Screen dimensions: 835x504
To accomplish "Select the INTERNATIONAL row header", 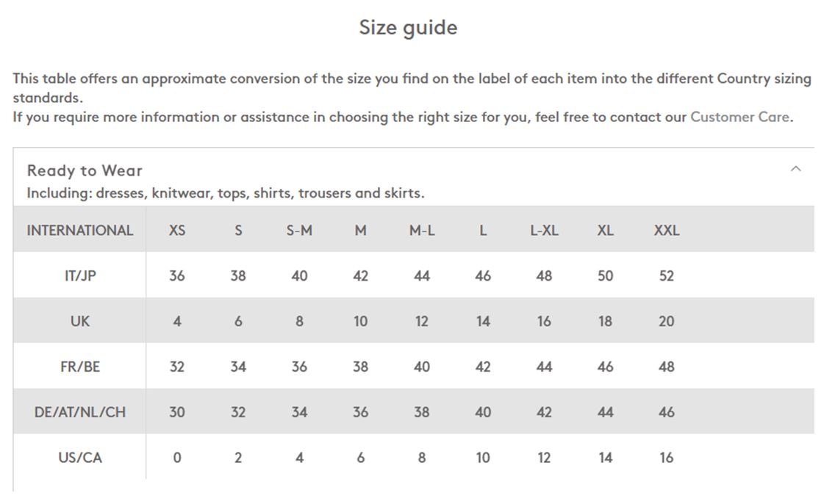I will 80,231.
